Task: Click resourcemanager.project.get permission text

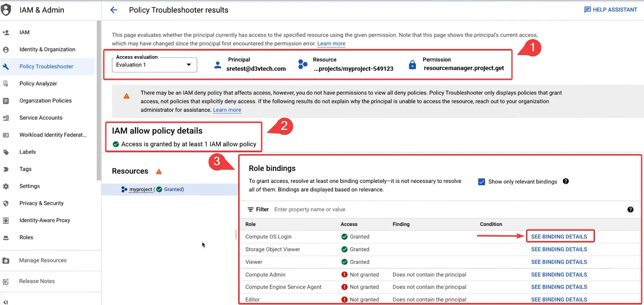Action: pyautogui.click(x=464, y=68)
